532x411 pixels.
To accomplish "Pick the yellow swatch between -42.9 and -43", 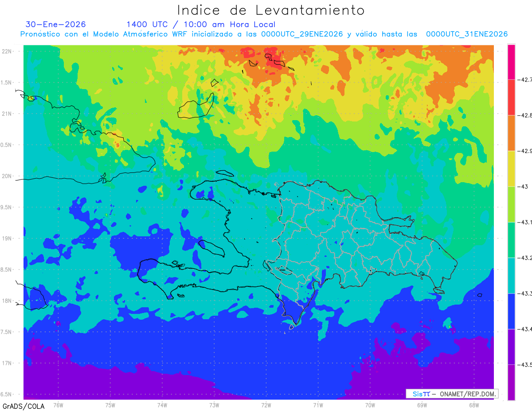I will [x=511, y=168].
